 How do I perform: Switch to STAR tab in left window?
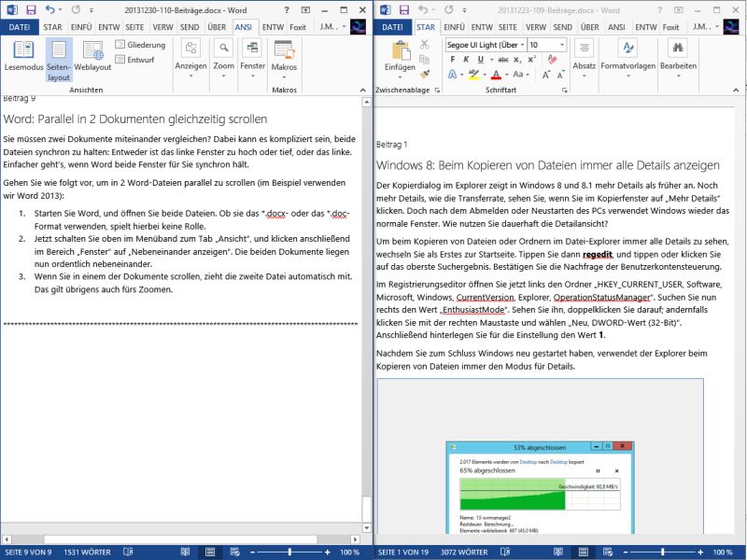pos(52,27)
